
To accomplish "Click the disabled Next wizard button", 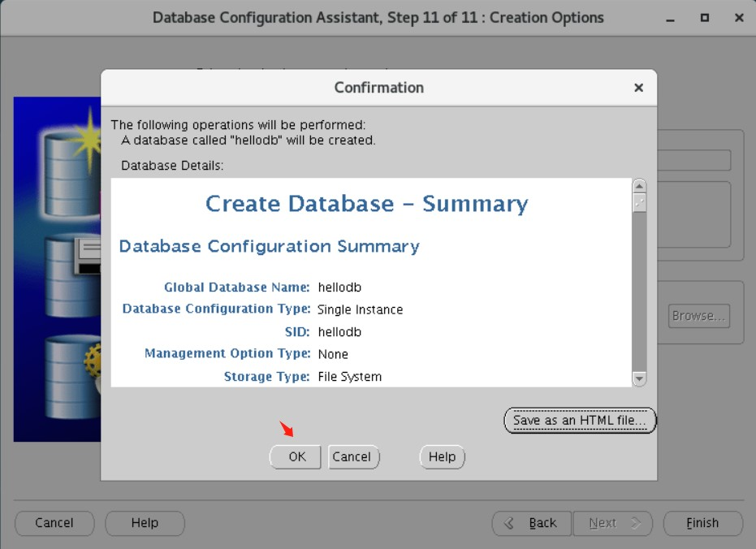I will [613, 523].
